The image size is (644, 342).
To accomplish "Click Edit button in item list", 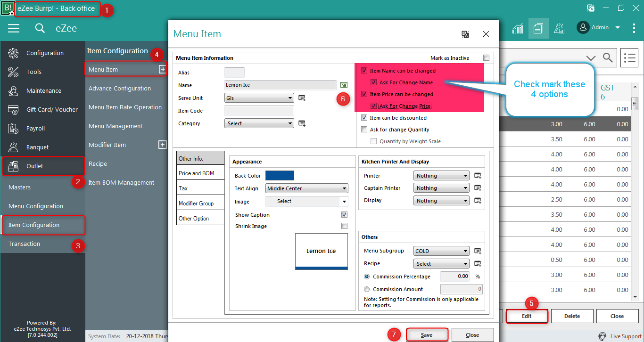I will pyautogui.click(x=527, y=316).
